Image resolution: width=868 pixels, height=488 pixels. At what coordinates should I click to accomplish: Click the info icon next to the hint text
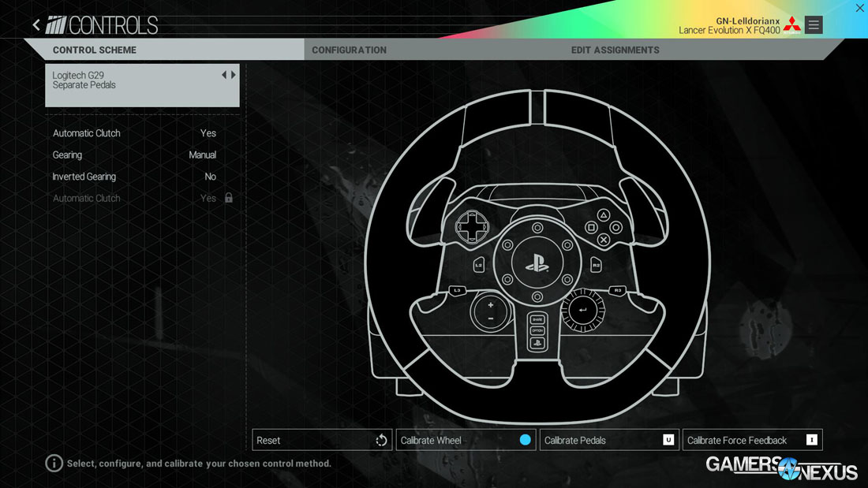tap(54, 464)
